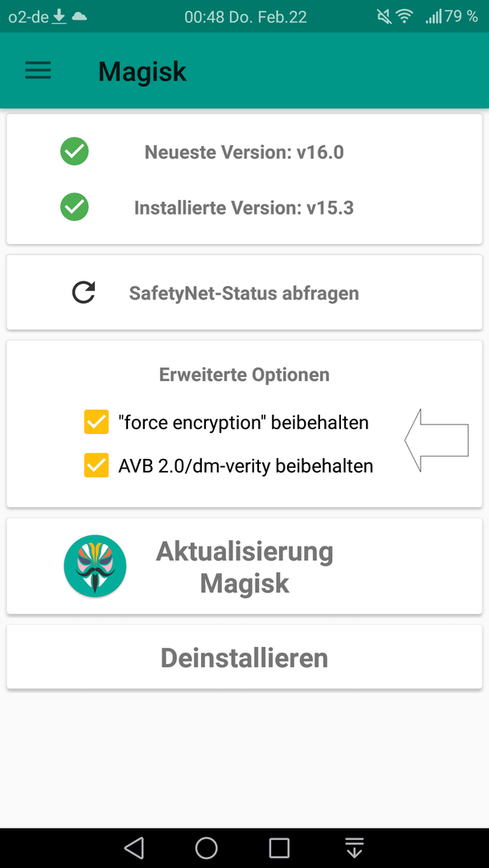Uncheck "force encryption" beibehalten checkbox

coord(97,423)
